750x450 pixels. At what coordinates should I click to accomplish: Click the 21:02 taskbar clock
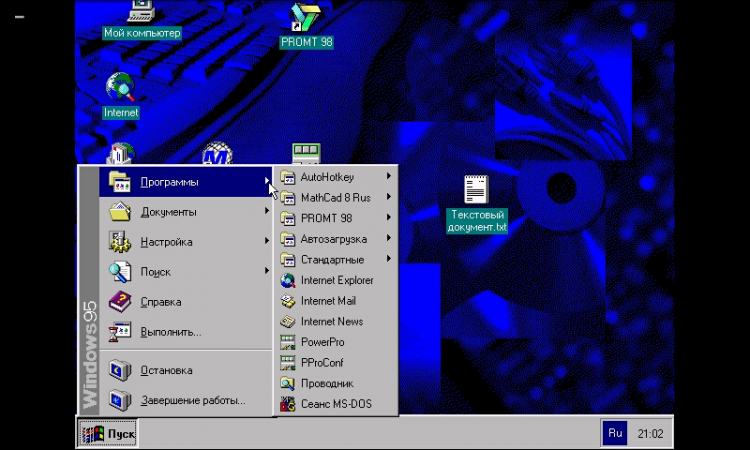click(x=650, y=434)
